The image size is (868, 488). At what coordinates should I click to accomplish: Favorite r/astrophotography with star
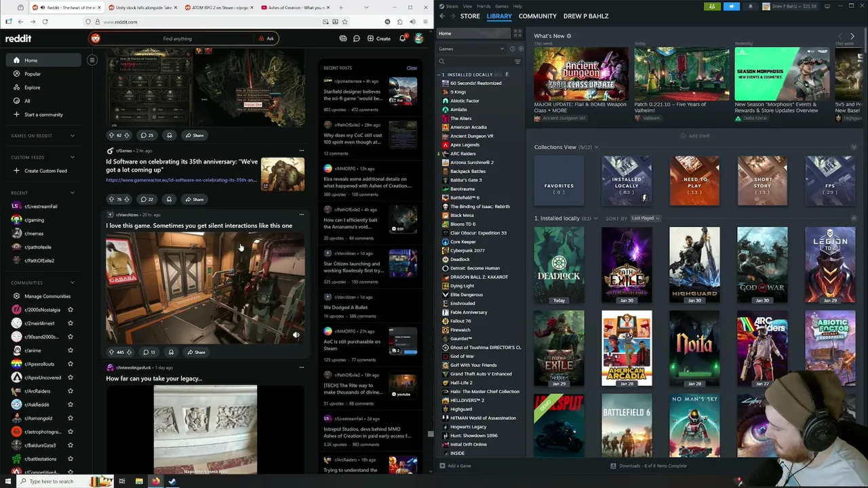click(x=70, y=432)
